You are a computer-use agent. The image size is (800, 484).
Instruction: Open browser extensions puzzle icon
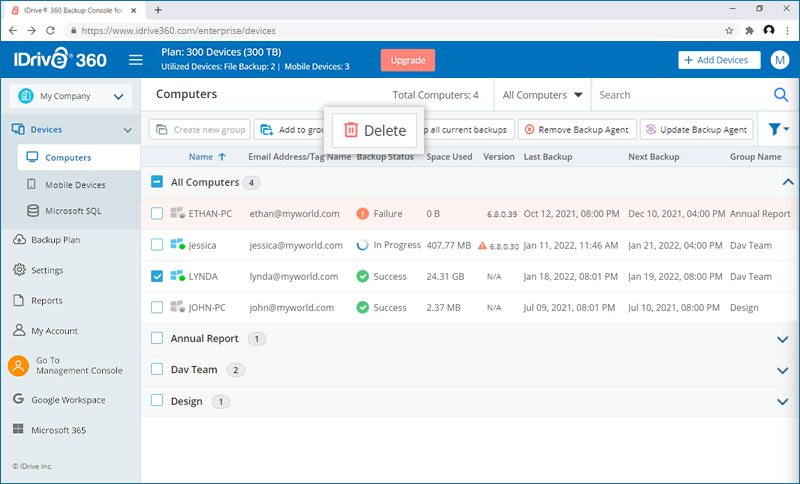[x=749, y=31]
